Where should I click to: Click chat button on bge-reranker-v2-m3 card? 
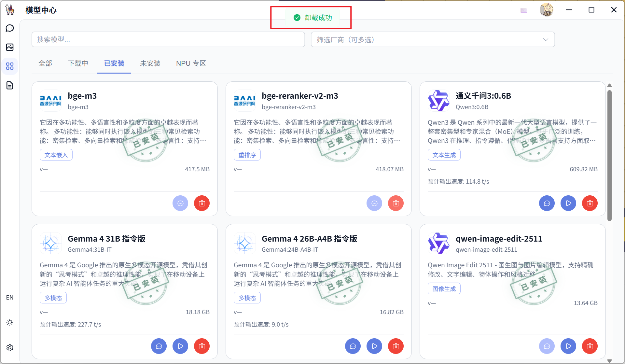[374, 203]
